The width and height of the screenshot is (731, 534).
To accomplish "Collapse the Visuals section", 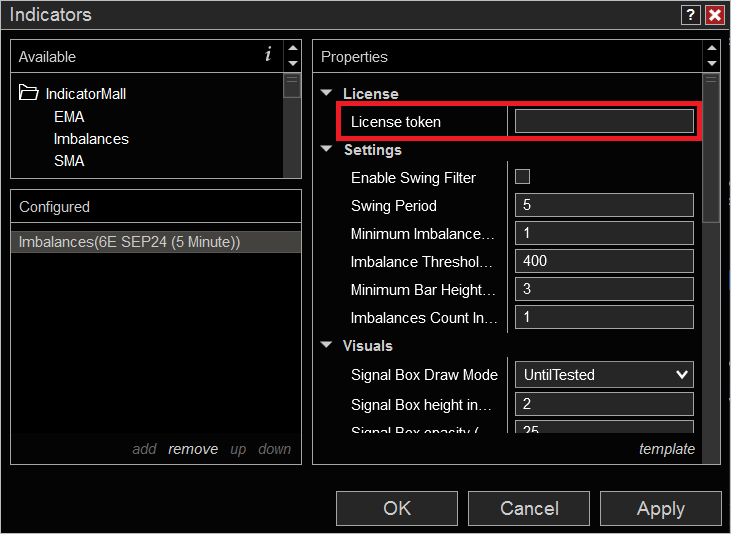I will coord(326,345).
